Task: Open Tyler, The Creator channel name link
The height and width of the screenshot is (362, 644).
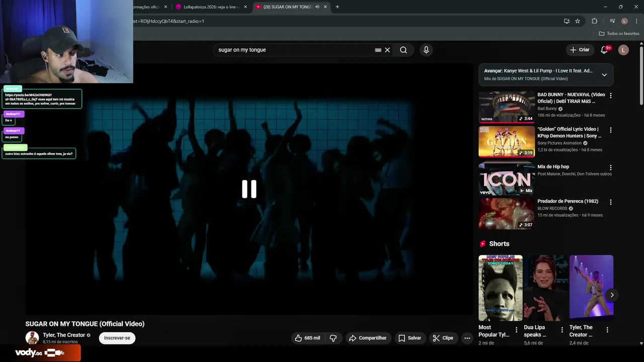Action: [x=64, y=335]
